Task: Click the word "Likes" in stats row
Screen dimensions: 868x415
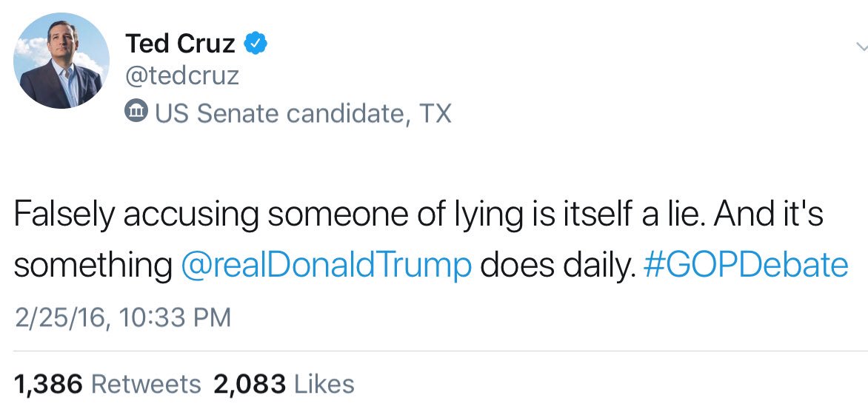Action: tap(324, 384)
